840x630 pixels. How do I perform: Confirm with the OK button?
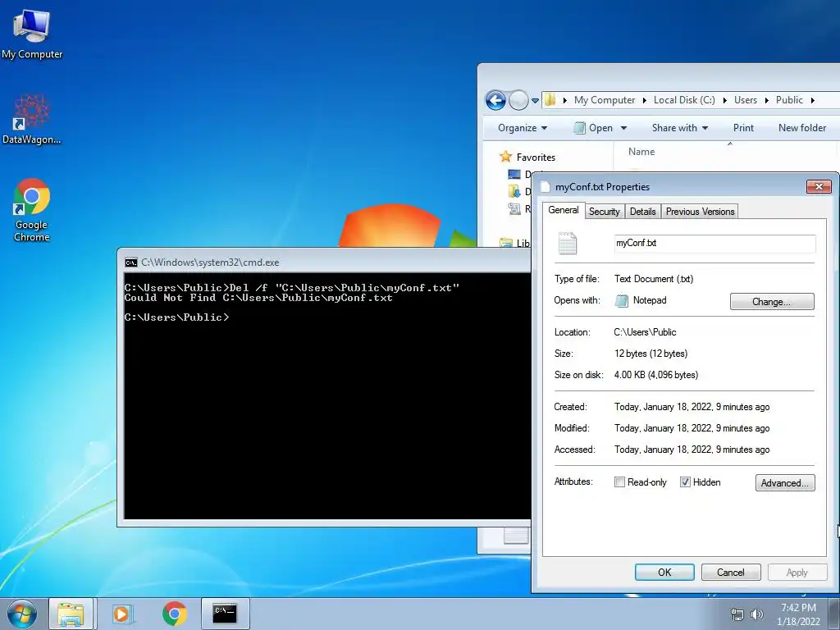click(x=664, y=572)
